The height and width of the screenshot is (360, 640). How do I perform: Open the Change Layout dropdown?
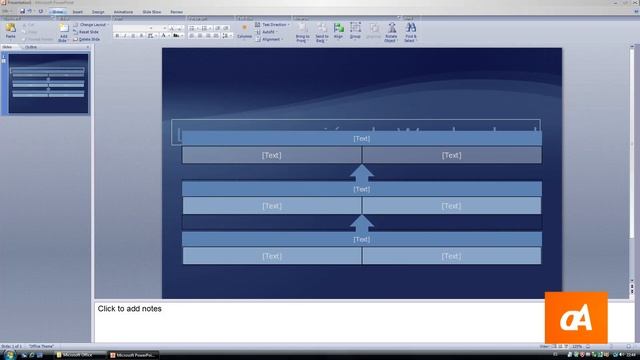(x=91, y=25)
